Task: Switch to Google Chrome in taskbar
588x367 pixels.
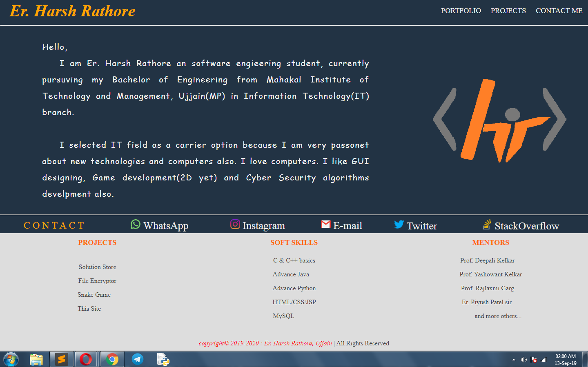Action: click(112, 359)
